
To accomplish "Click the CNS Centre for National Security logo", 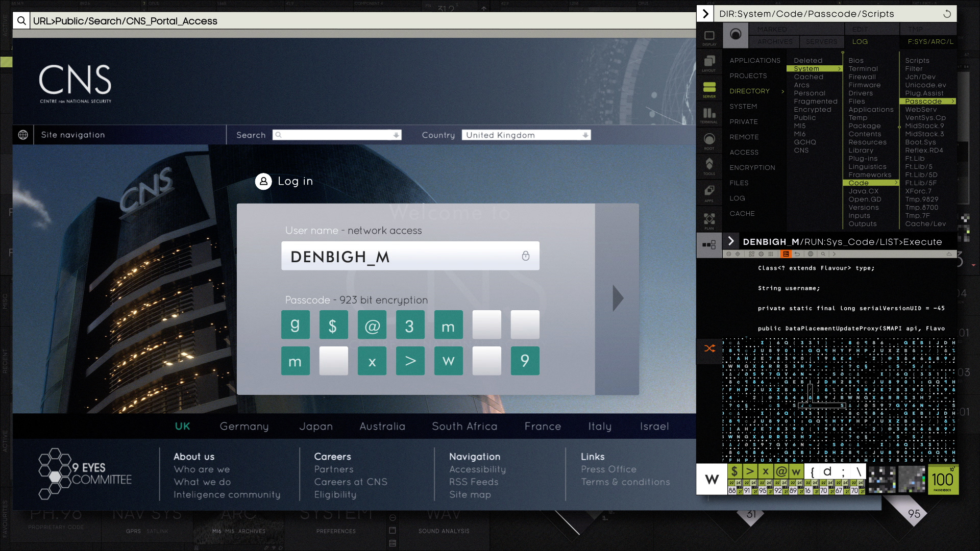I will click(75, 84).
